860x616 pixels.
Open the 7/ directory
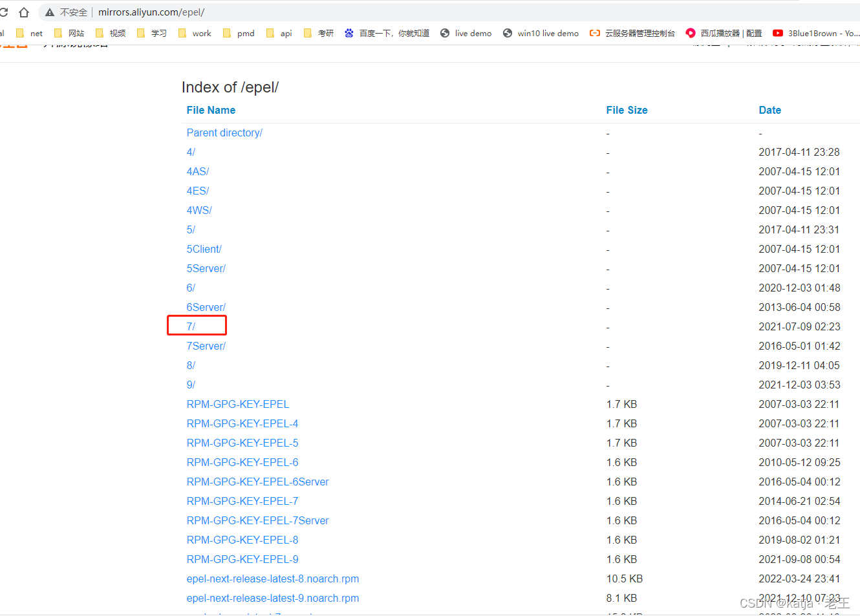tap(191, 326)
